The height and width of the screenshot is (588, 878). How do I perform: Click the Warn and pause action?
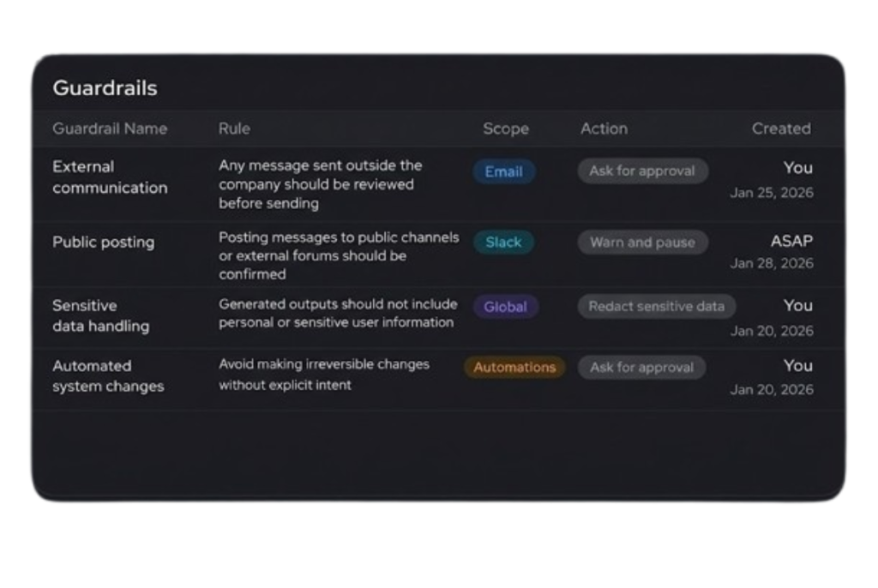pos(642,243)
